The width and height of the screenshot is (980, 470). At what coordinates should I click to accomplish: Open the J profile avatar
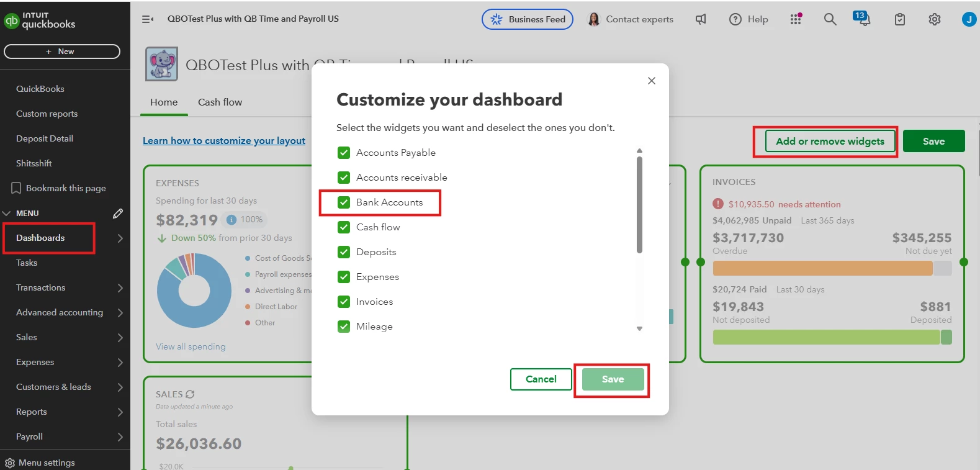click(x=969, y=19)
